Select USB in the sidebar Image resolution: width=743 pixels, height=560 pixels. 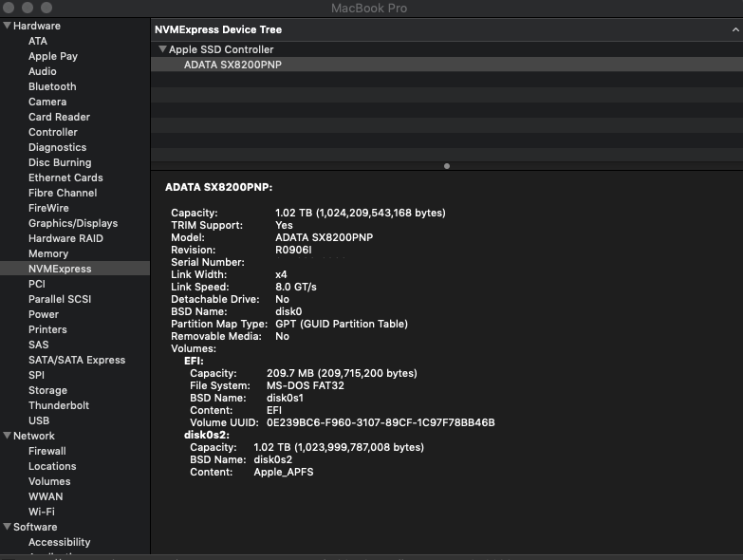pos(38,420)
